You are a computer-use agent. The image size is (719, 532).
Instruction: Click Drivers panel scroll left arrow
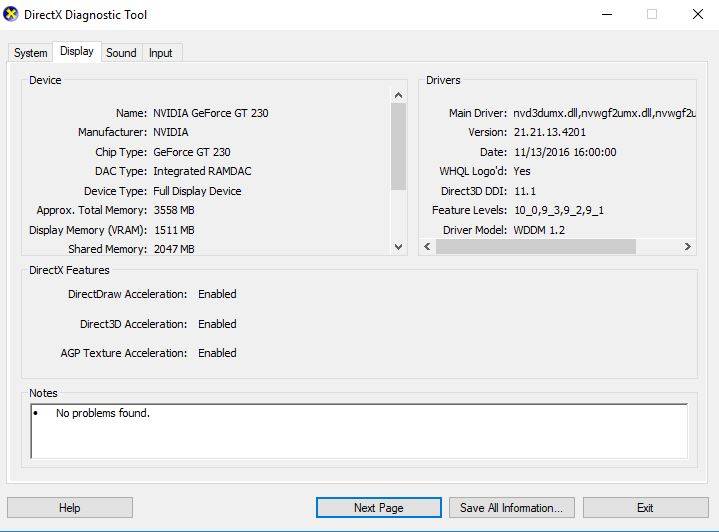click(427, 247)
